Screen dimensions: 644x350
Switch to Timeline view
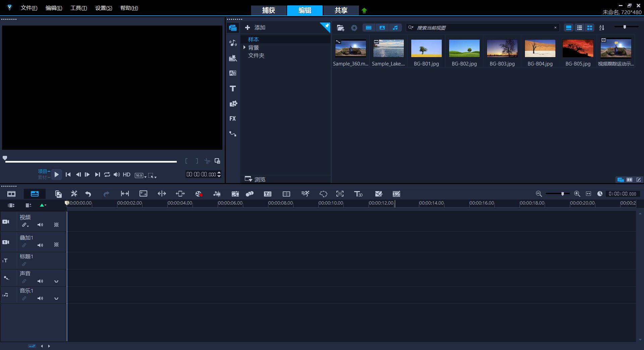pos(35,194)
